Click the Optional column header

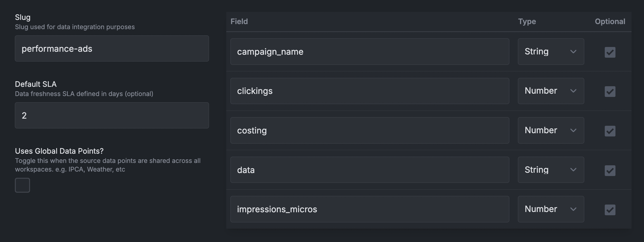(x=610, y=21)
